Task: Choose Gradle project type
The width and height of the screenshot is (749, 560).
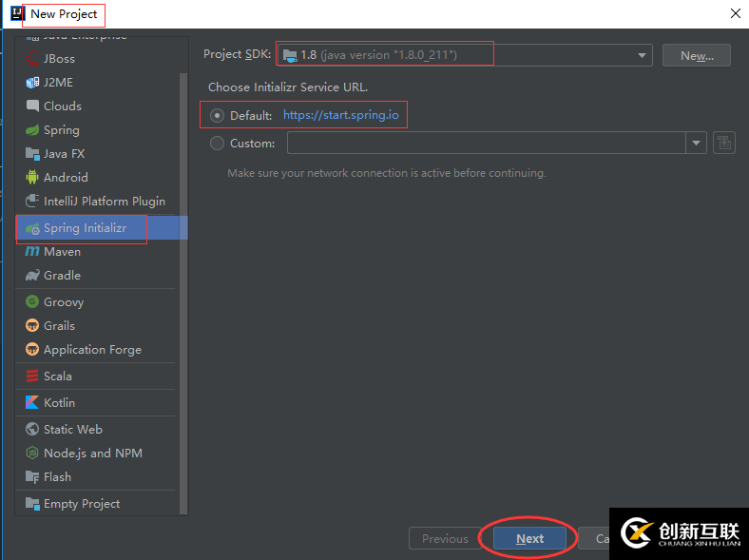Action: pos(98,275)
